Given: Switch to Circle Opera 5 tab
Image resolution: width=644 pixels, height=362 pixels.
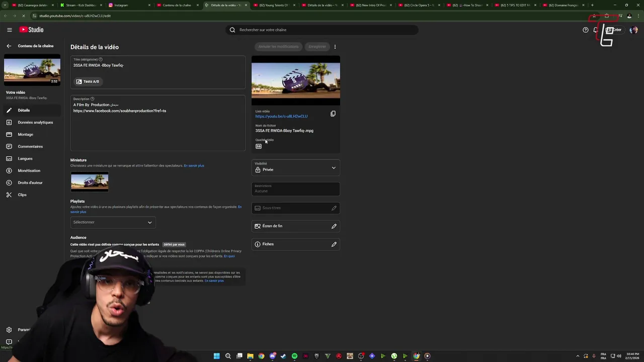Looking at the screenshot, I should pos(419,5).
